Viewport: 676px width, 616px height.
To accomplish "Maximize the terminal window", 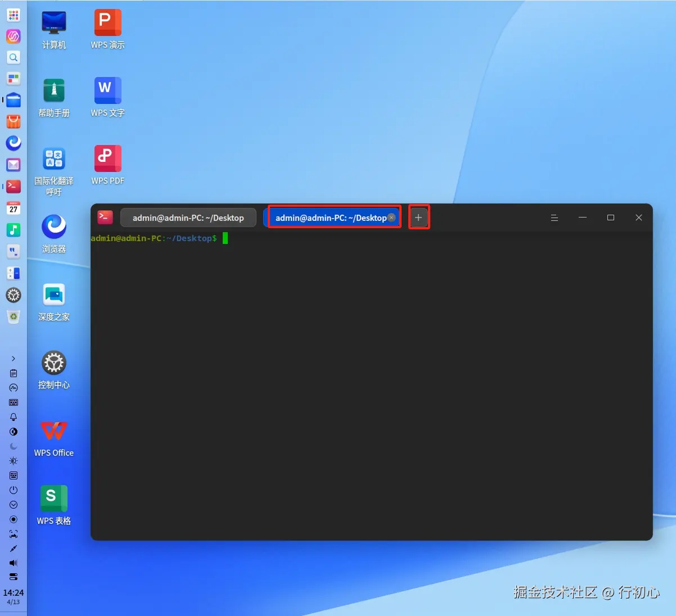I will [x=611, y=218].
